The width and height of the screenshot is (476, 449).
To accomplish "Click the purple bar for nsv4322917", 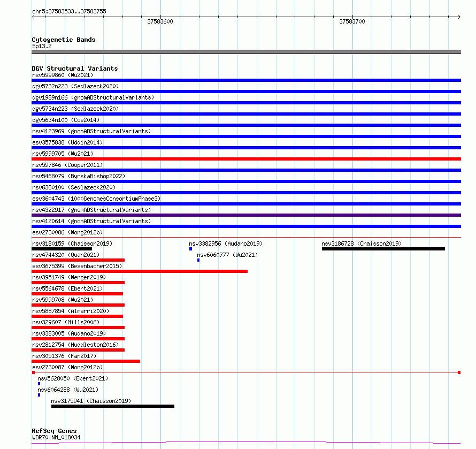I will (246, 215).
